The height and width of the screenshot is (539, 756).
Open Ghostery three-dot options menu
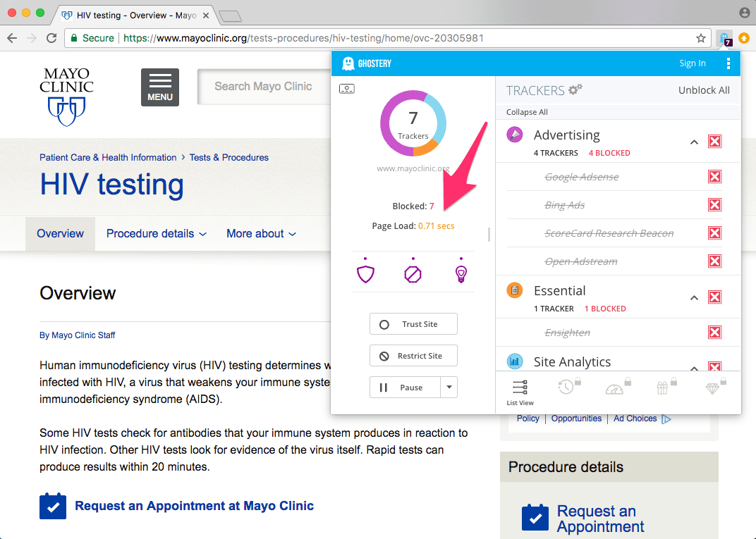[x=728, y=63]
